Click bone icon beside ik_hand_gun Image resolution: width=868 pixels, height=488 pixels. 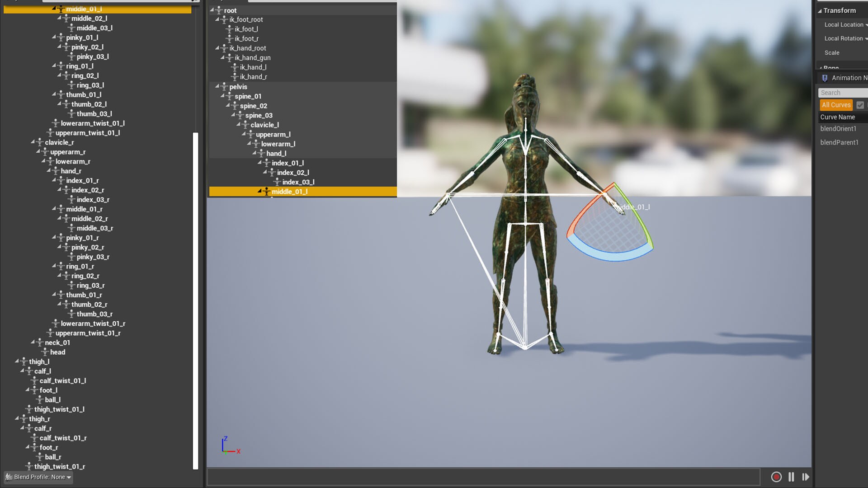[229, 58]
